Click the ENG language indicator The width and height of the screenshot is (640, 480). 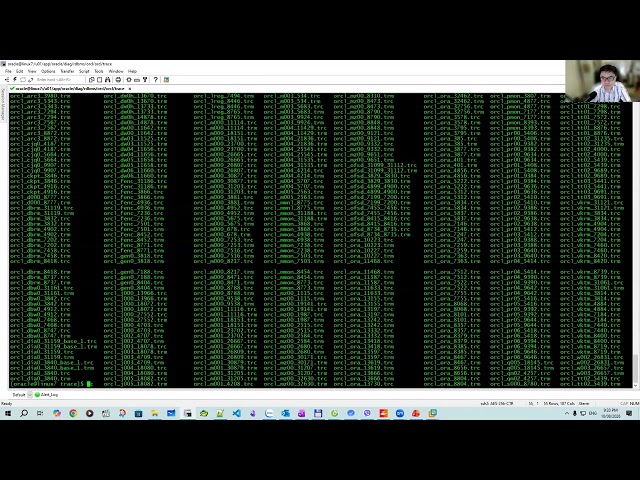(593, 413)
